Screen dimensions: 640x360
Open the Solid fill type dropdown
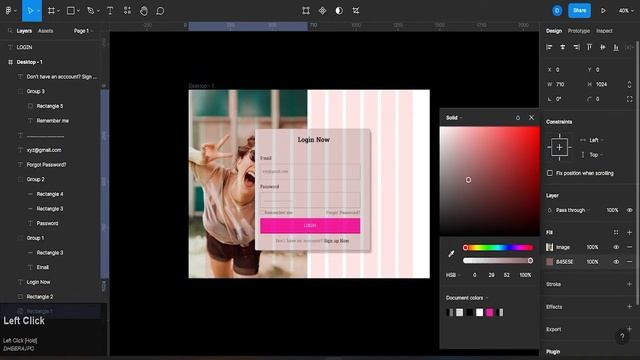[x=454, y=118]
